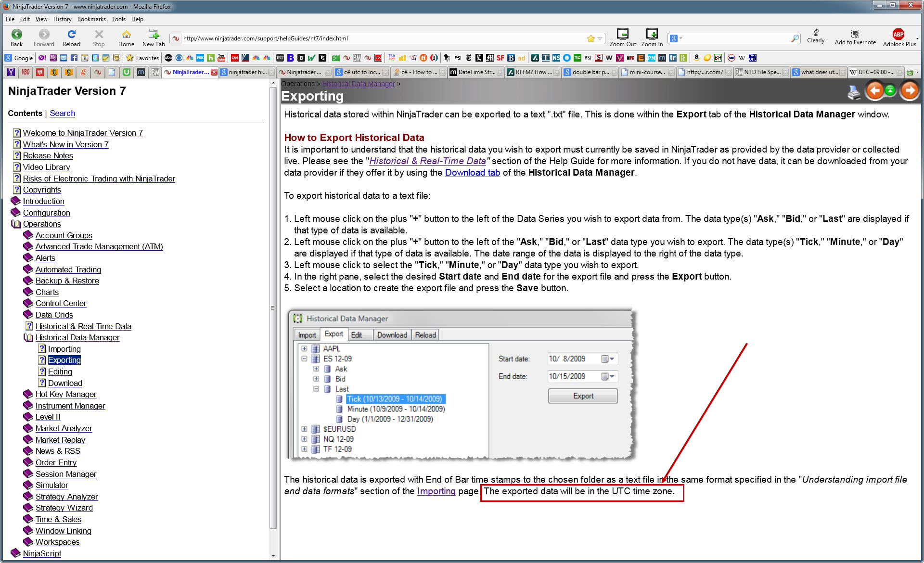The height and width of the screenshot is (563, 924).
Task: Expand the Configuration book in contents
Action: pos(16,213)
